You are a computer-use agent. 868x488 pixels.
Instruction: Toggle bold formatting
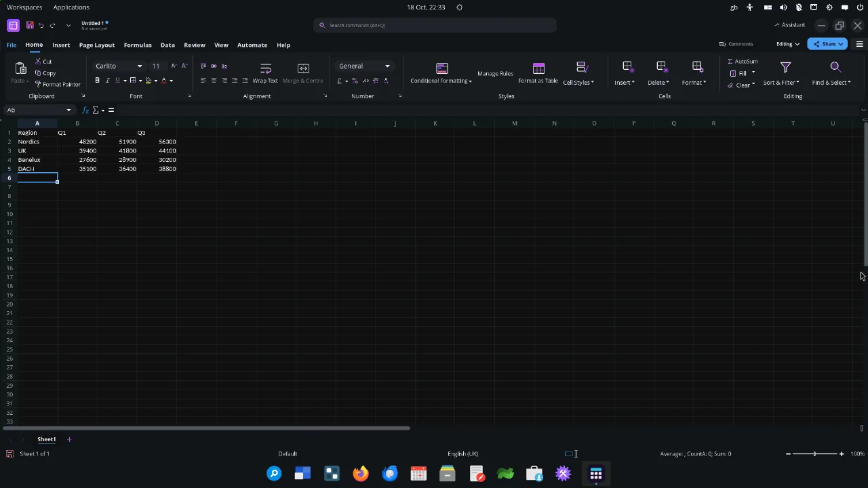(x=97, y=81)
